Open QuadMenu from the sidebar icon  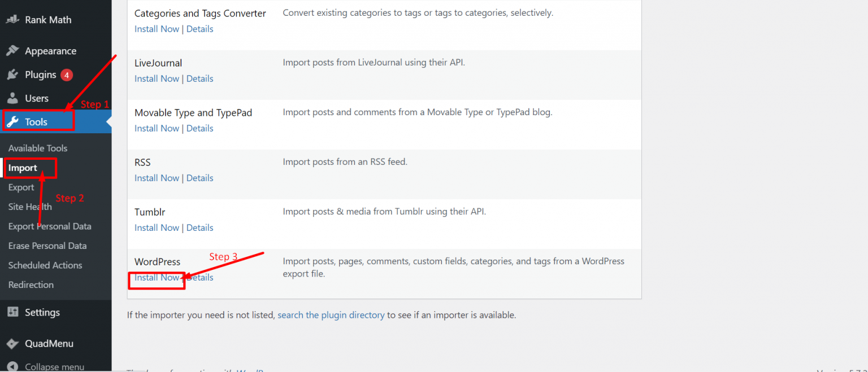12,343
